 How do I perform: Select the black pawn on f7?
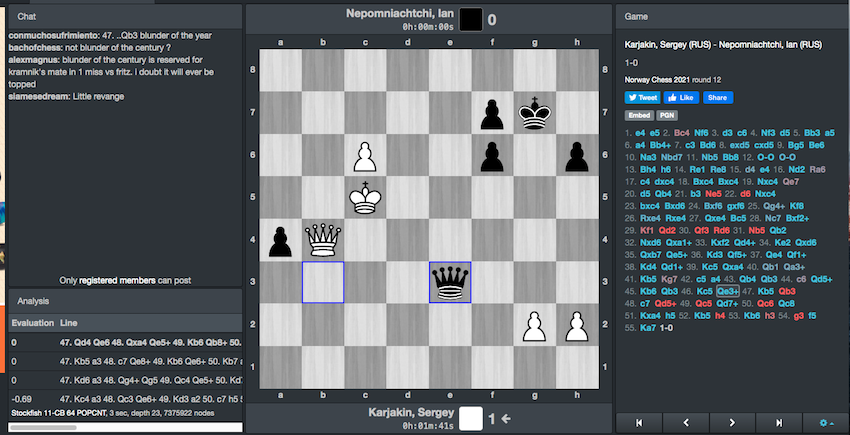(x=492, y=113)
